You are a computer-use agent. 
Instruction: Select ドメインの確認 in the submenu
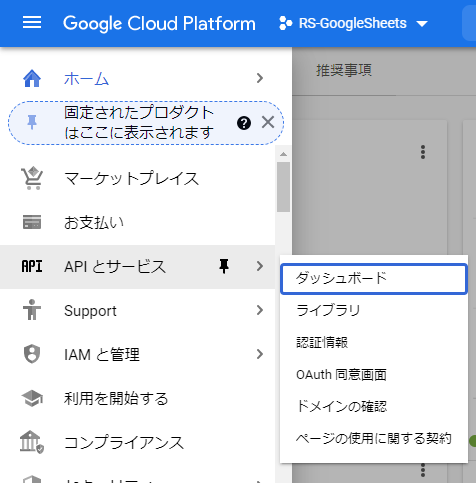click(374, 406)
